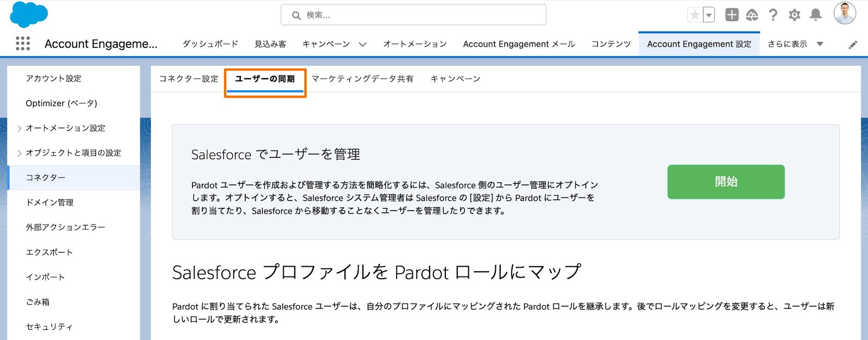Viewport: 868px width, 340px height.
Task: Open the App Launcher dots icon
Action: click(x=23, y=43)
